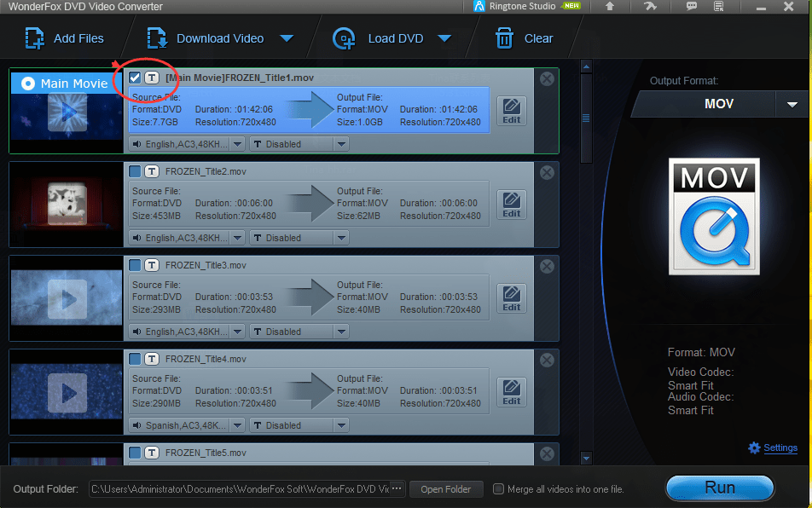Image resolution: width=812 pixels, height=508 pixels.
Task: Click the T rename icon for FROZEN_Title2.mov
Action: [x=151, y=171]
